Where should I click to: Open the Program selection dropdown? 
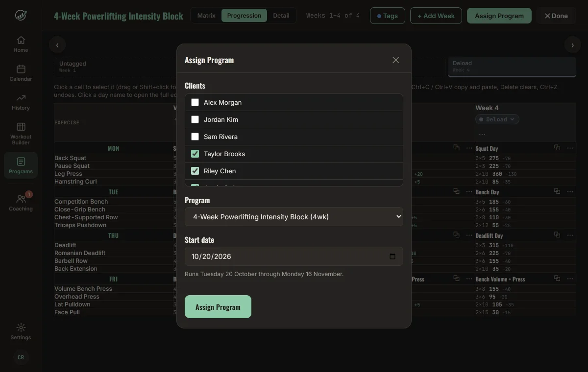294,217
